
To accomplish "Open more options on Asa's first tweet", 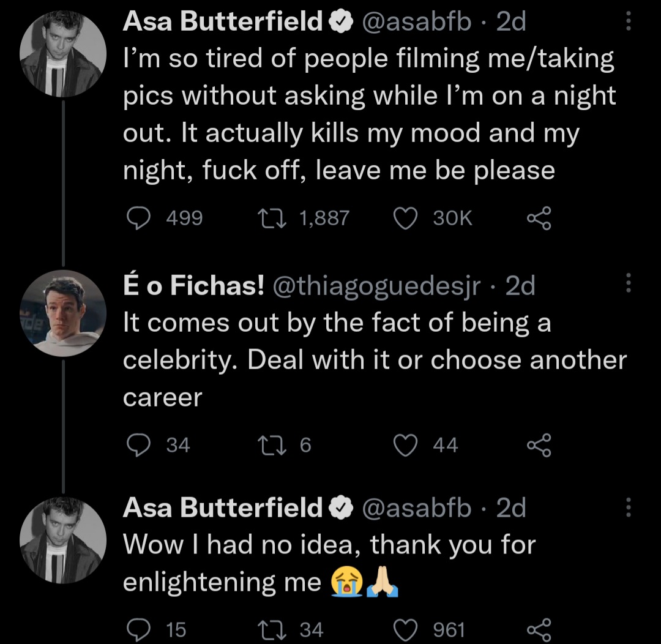I will pyautogui.click(x=626, y=22).
